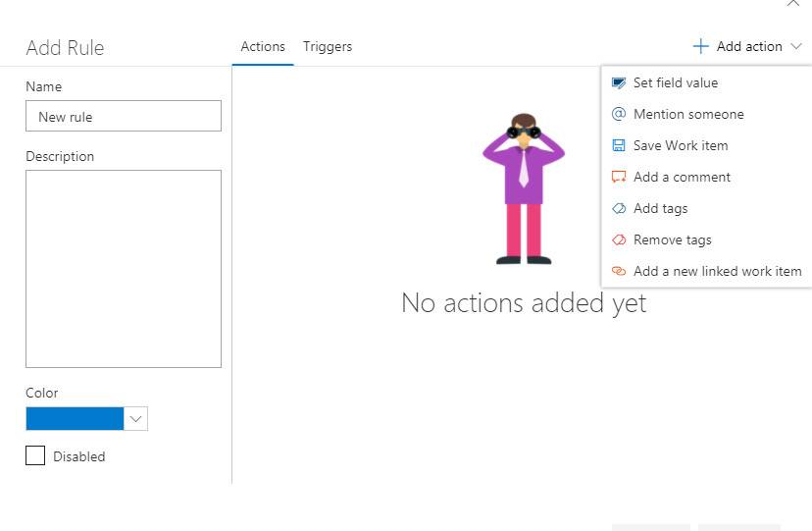This screenshot has height=531, width=812.
Task: Click the Set field value icon
Action: (x=619, y=82)
